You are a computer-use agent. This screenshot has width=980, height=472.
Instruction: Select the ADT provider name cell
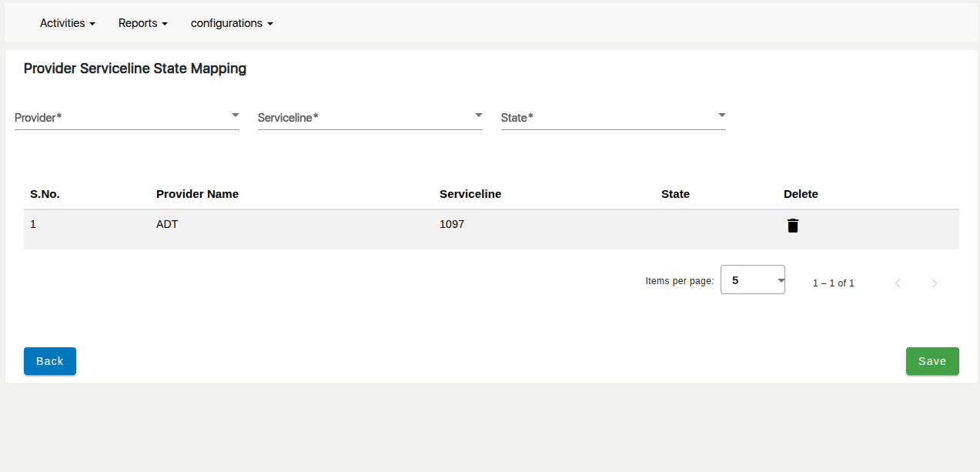167,225
